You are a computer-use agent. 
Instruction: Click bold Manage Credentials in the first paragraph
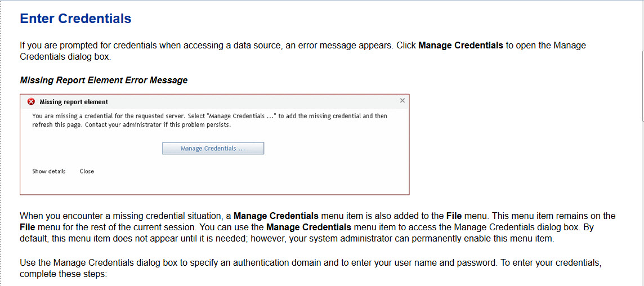[460, 45]
